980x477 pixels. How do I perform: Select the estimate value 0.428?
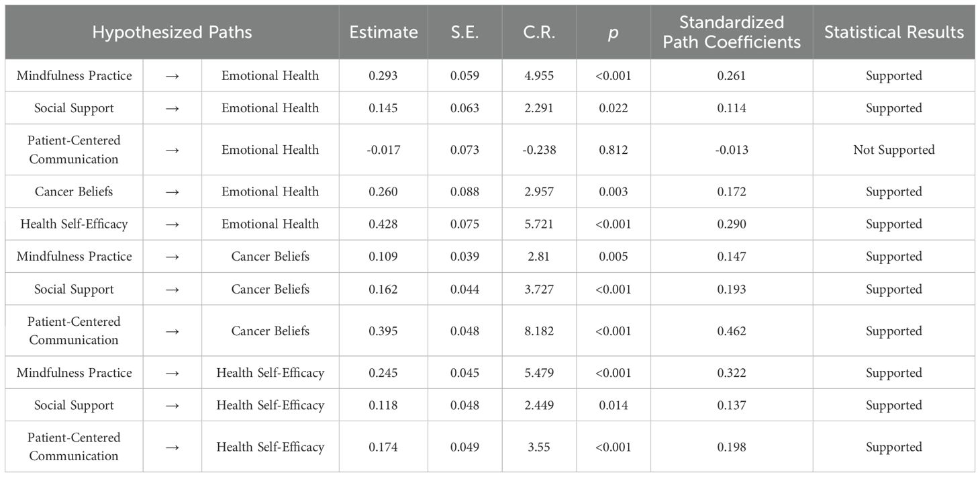383,224
